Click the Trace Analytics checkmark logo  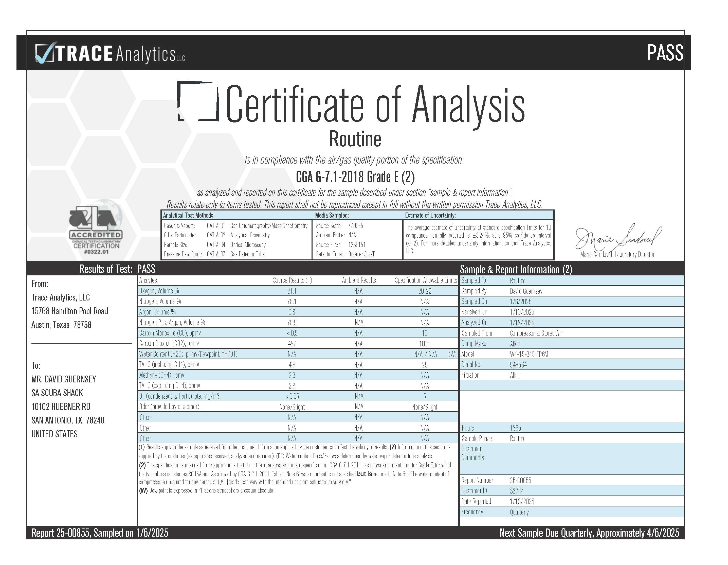(110, 53)
